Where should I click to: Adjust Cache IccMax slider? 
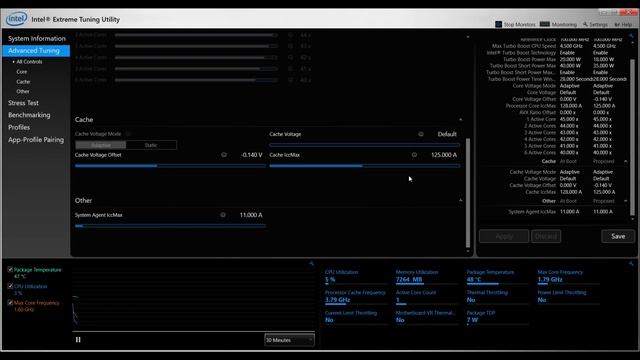(364, 166)
